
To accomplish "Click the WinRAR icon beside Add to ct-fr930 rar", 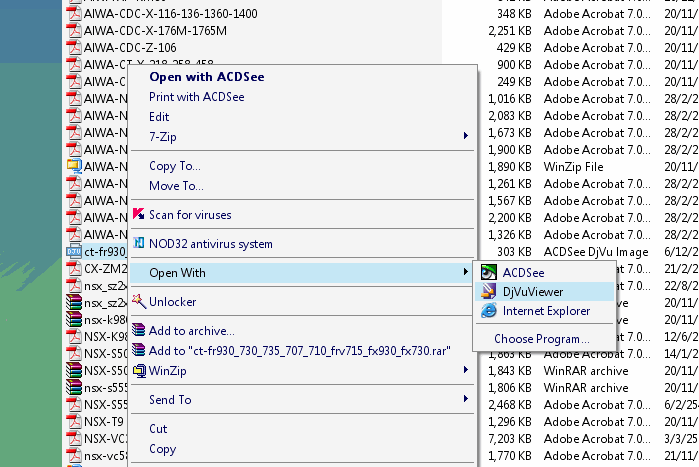I will tap(139, 350).
